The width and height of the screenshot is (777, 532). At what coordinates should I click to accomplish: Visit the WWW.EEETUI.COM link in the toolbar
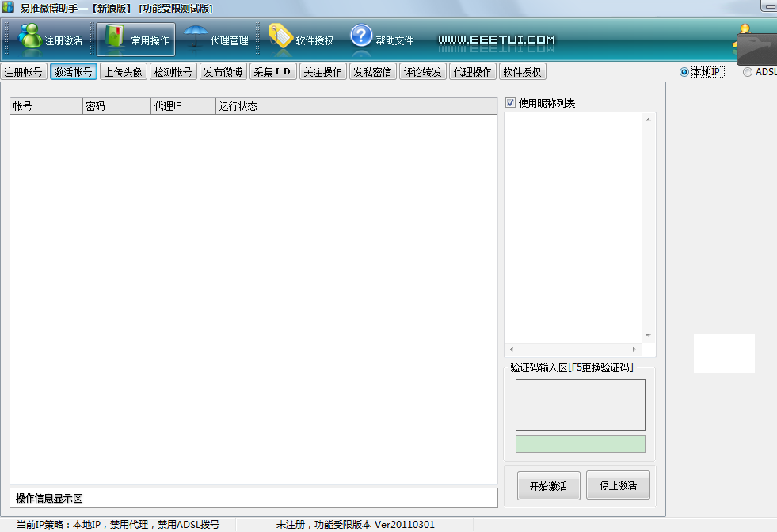tap(497, 37)
